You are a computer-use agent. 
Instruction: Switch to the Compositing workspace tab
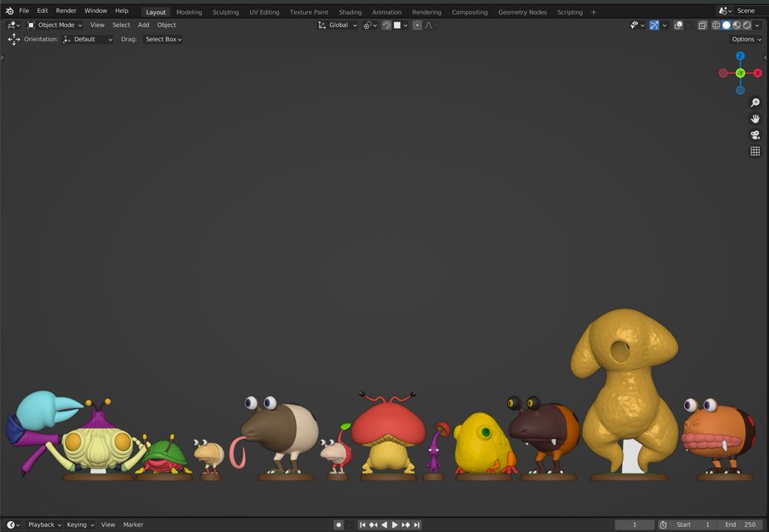point(470,12)
